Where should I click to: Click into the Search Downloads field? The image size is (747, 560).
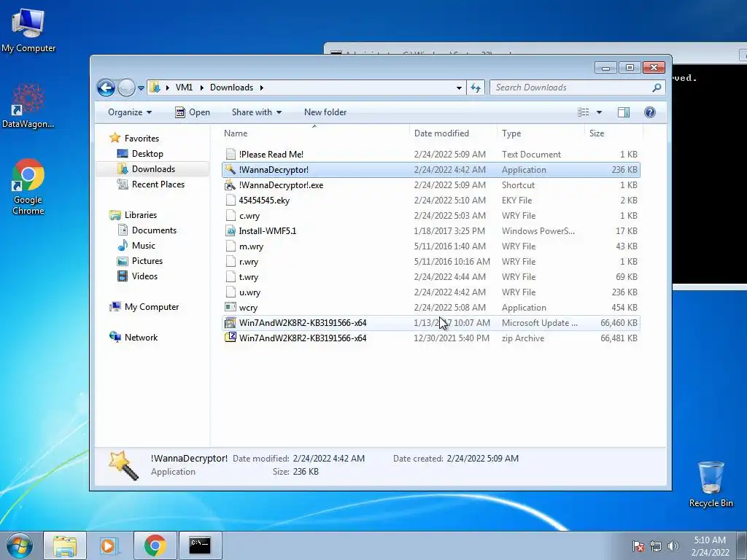[x=570, y=87]
